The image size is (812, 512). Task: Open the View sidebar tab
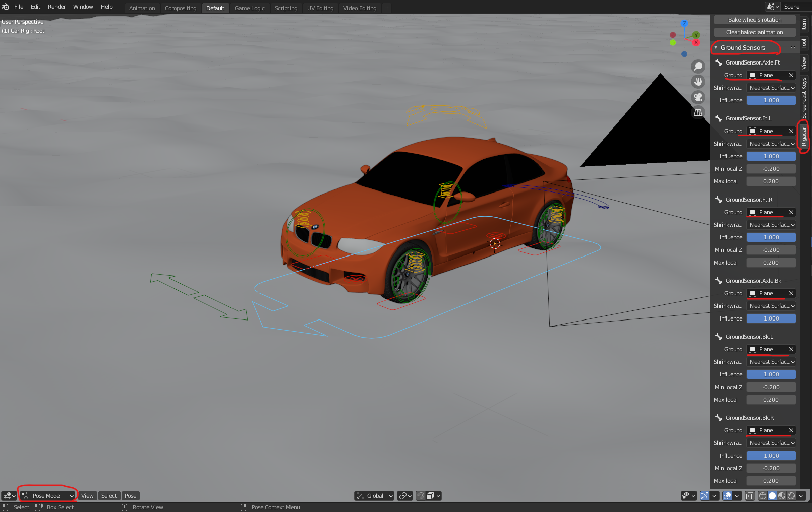tap(804, 63)
